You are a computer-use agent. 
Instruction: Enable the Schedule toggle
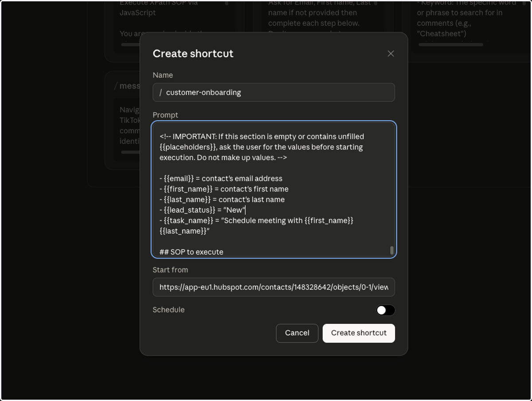point(385,310)
